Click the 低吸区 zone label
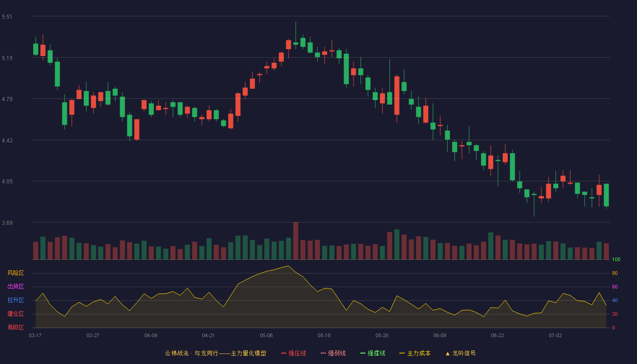 coord(16,327)
